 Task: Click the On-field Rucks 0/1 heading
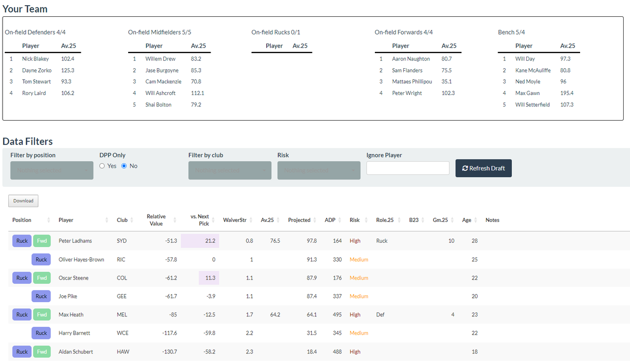pos(276,32)
